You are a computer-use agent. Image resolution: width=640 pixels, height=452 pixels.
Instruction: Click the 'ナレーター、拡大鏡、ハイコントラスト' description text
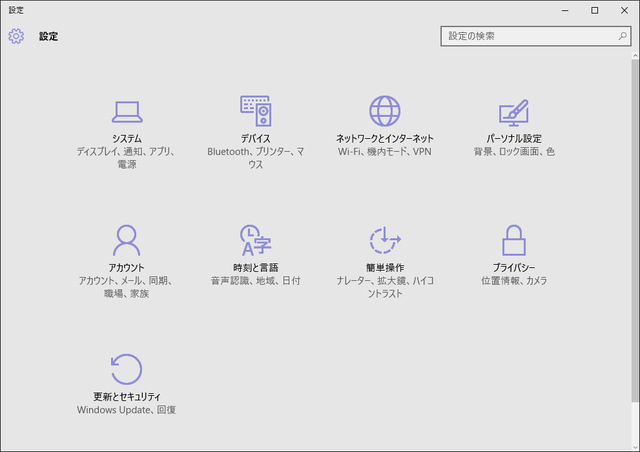click(x=385, y=287)
